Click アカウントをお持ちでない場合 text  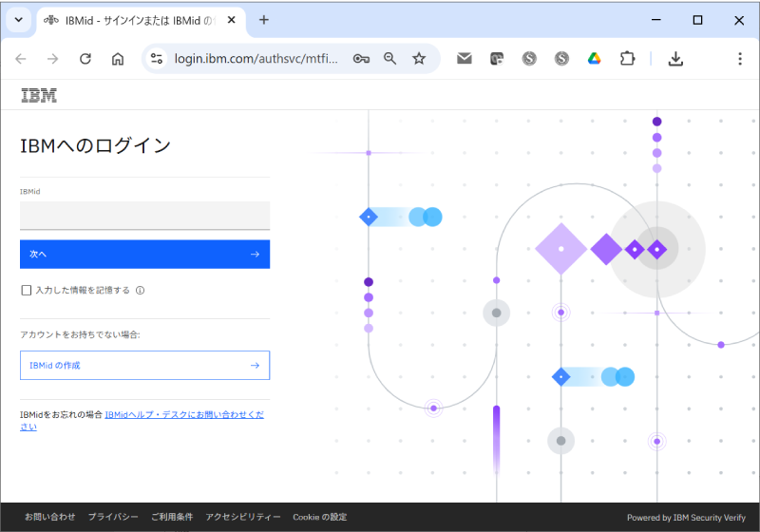(x=80, y=334)
